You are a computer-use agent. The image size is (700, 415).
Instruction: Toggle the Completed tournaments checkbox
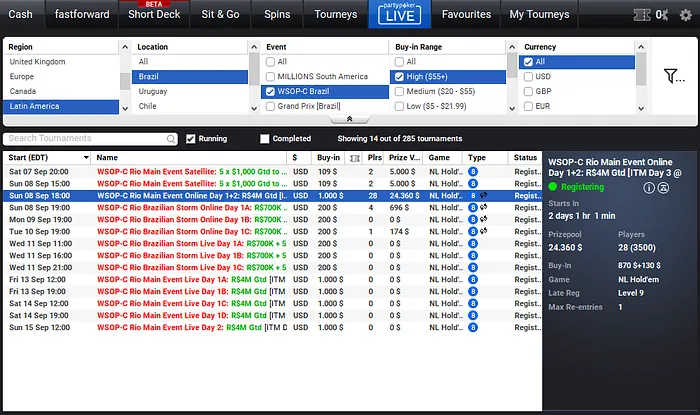click(x=265, y=139)
